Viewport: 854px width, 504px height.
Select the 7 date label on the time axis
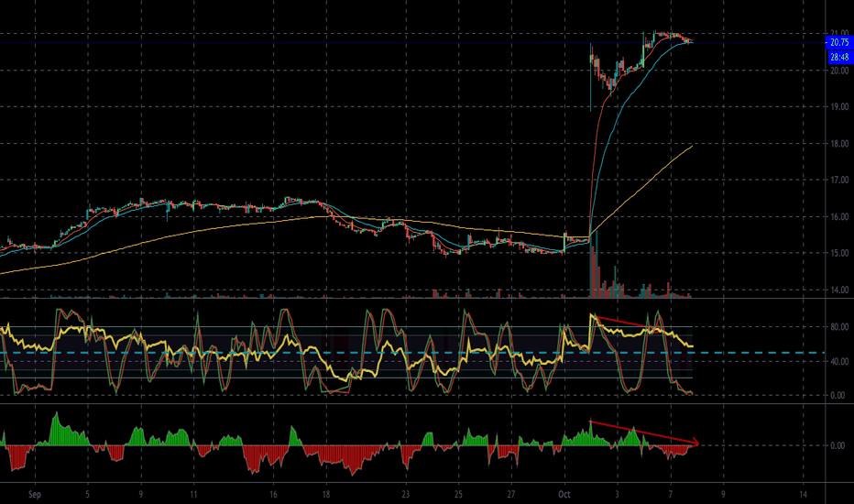click(671, 495)
